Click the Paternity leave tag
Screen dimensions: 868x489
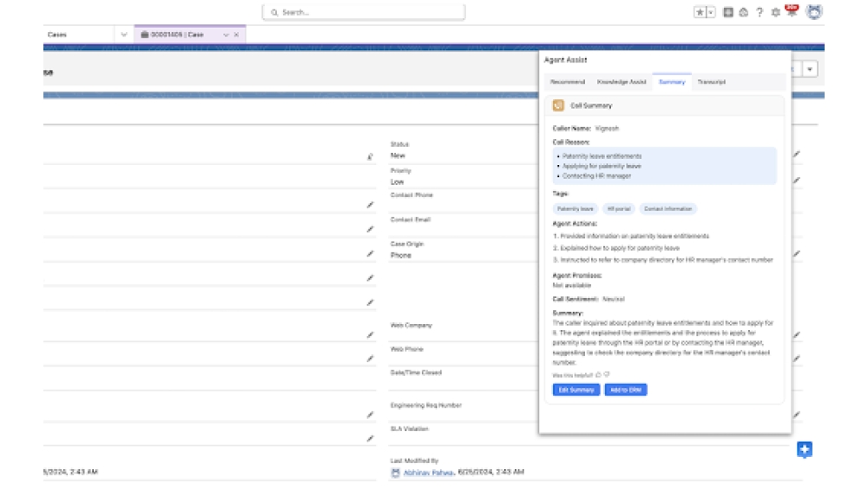point(575,208)
